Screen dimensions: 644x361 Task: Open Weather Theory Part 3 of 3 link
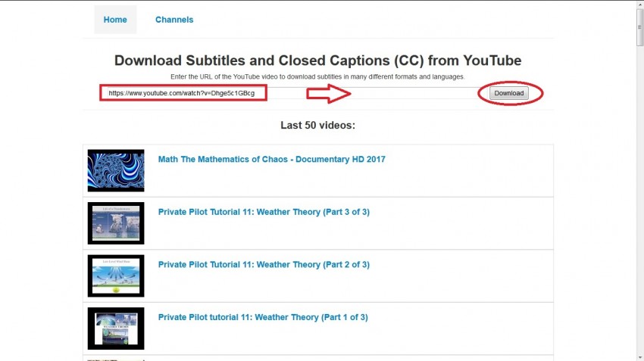click(x=264, y=212)
